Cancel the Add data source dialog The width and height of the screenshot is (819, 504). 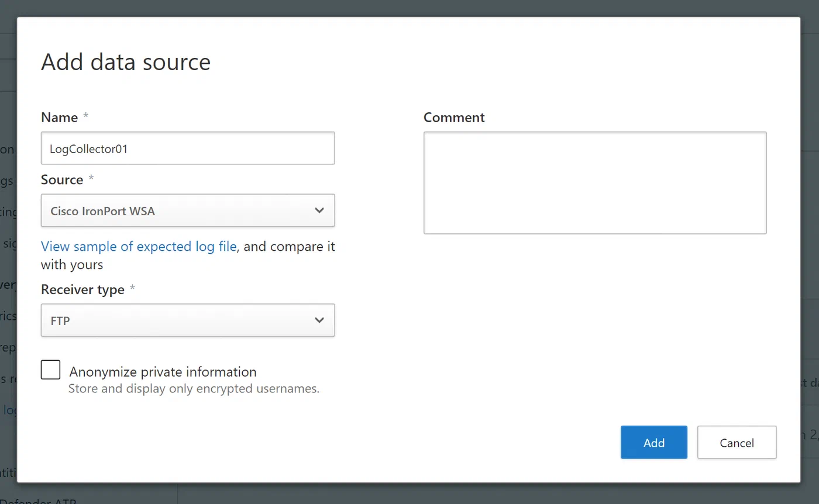pyautogui.click(x=737, y=443)
